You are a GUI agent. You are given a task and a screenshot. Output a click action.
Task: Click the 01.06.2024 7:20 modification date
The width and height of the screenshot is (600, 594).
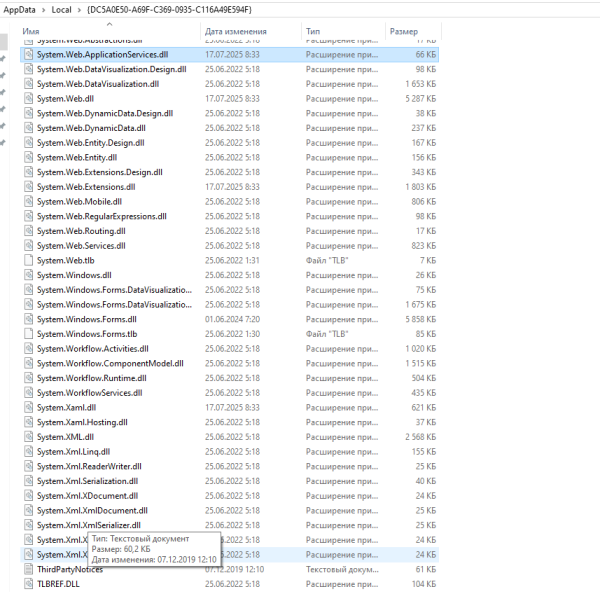(232, 319)
